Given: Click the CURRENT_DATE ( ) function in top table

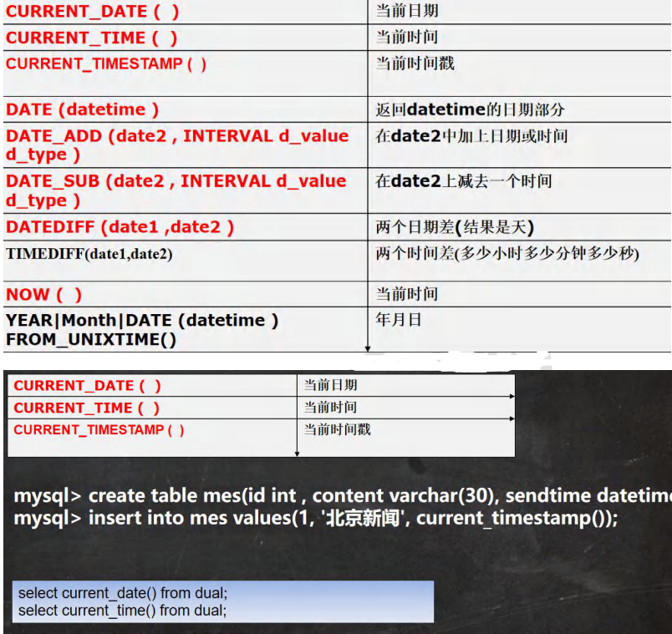Looking at the screenshot, I should point(92,12).
